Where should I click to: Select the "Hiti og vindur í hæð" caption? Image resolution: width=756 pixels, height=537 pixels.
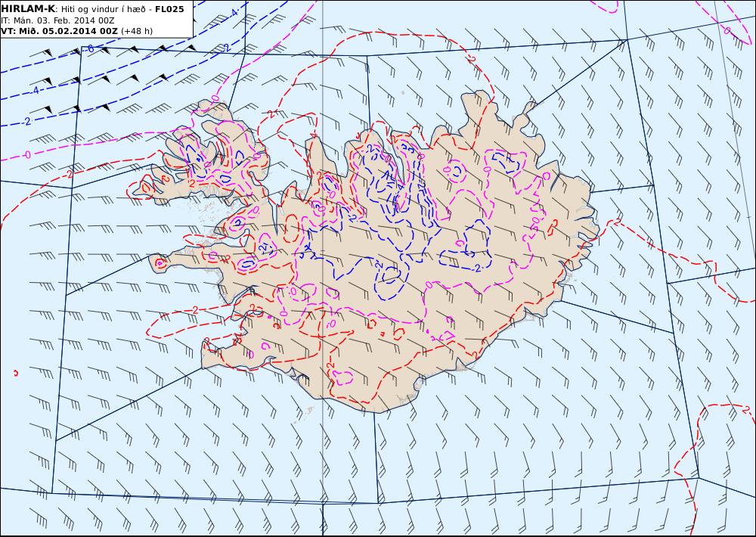pyautogui.click(x=102, y=9)
